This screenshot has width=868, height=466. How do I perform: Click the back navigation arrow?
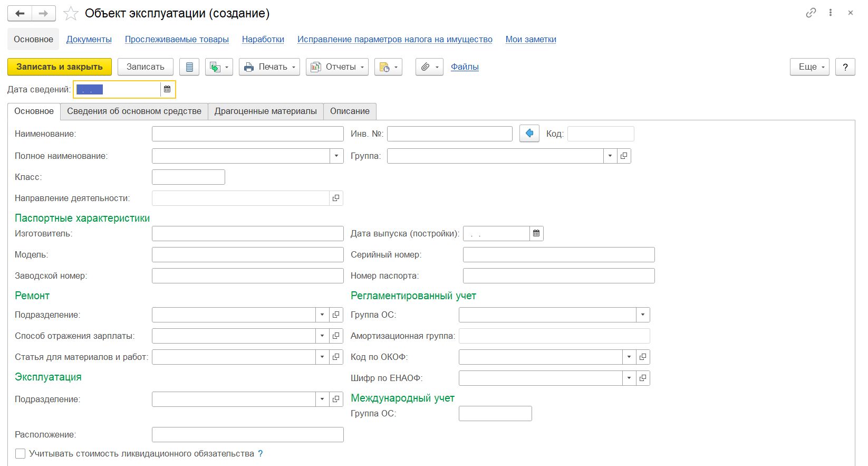(20, 14)
